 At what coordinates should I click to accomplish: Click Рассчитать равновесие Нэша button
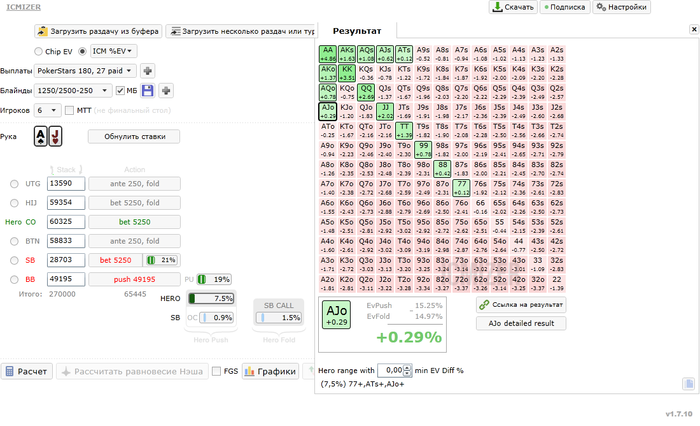(x=132, y=372)
